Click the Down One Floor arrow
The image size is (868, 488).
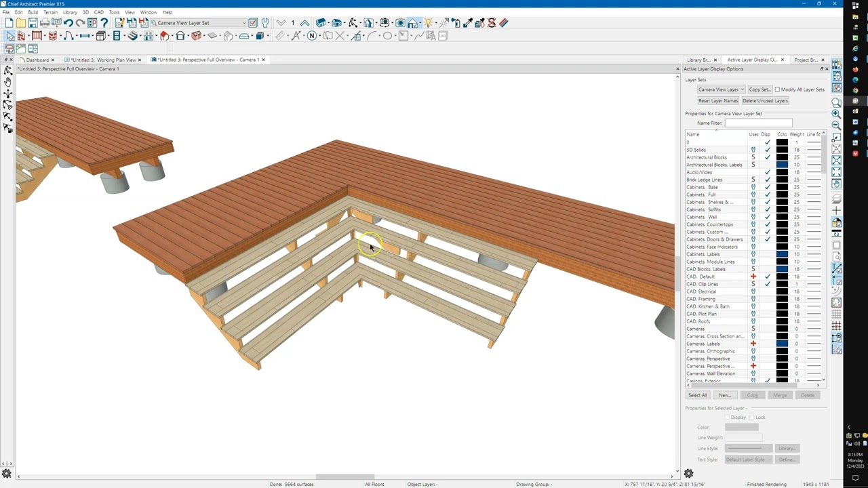(x=281, y=22)
